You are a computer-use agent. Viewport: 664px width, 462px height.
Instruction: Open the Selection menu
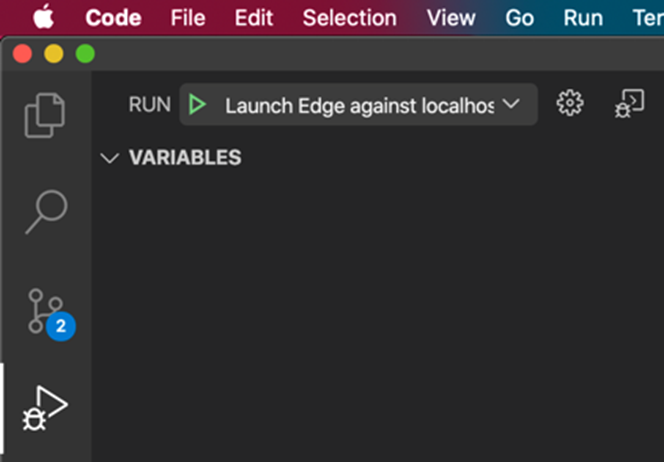pyautogui.click(x=349, y=18)
